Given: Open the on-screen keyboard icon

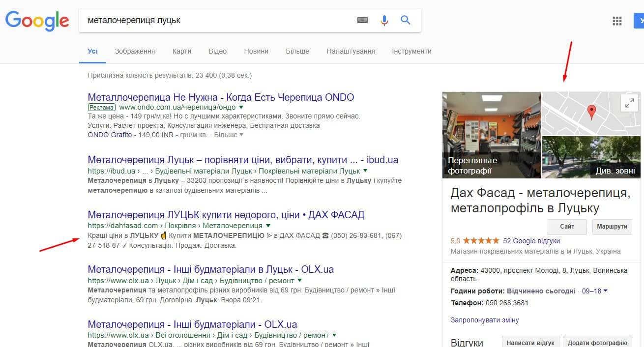Looking at the screenshot, I should [362, 20].
